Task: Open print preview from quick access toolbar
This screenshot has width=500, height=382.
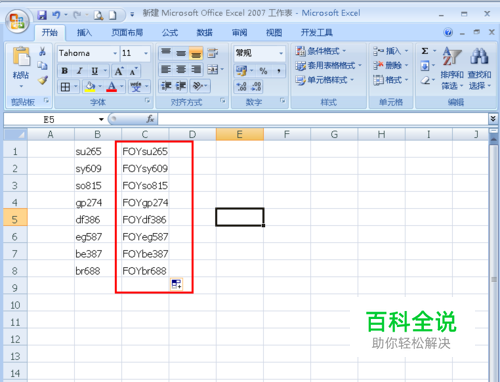Action: click(x=99, y=15)
